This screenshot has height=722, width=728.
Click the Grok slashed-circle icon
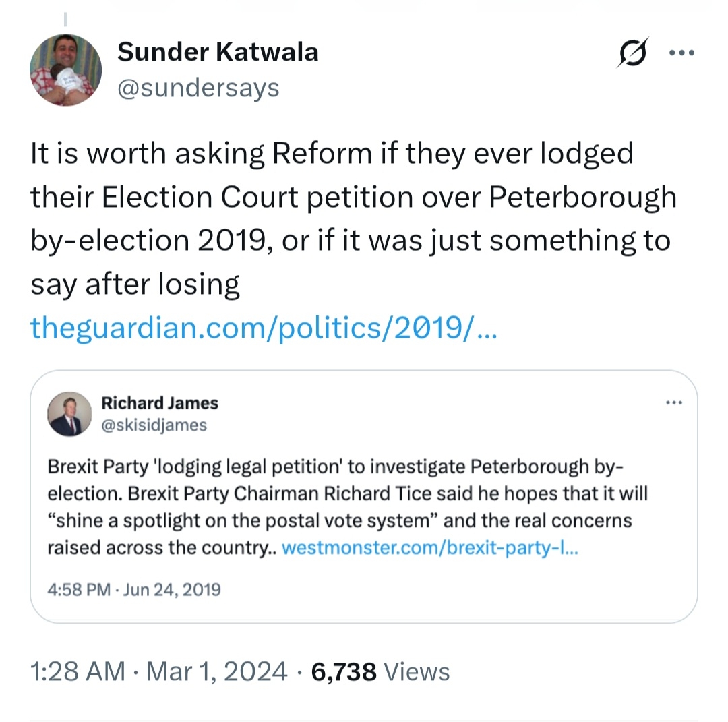[x=633, y=53]
